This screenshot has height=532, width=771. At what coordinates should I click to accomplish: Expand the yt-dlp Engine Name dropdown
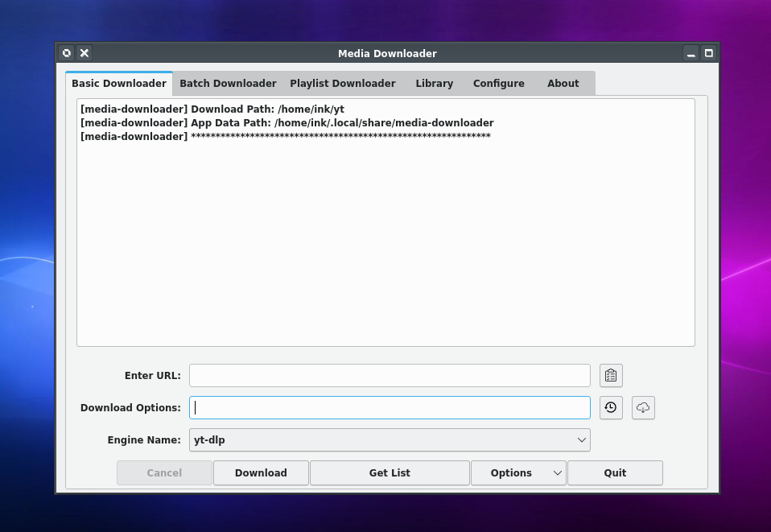(390, 440)
